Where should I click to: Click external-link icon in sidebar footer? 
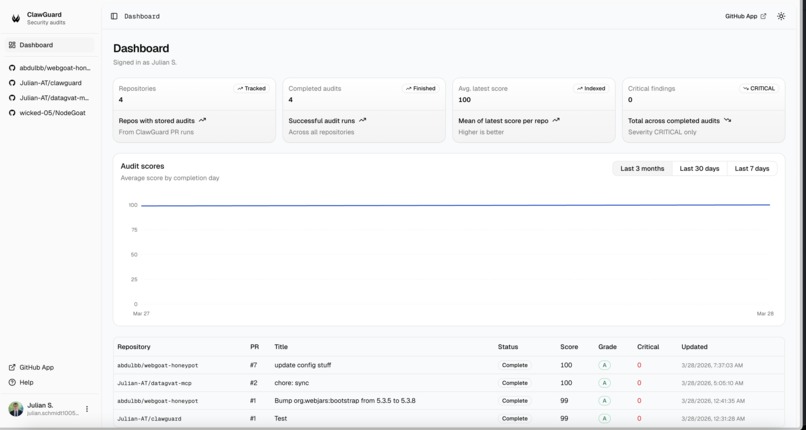click(12, 367)
